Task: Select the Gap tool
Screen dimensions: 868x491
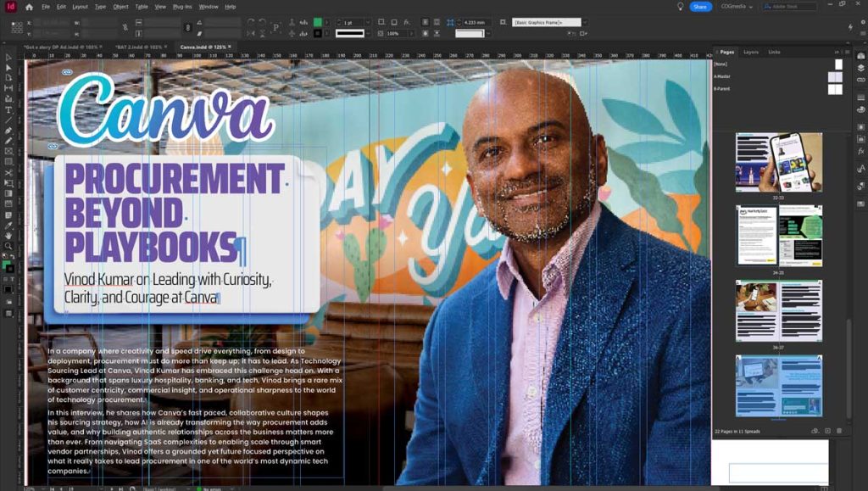Action: coord(8,88)
